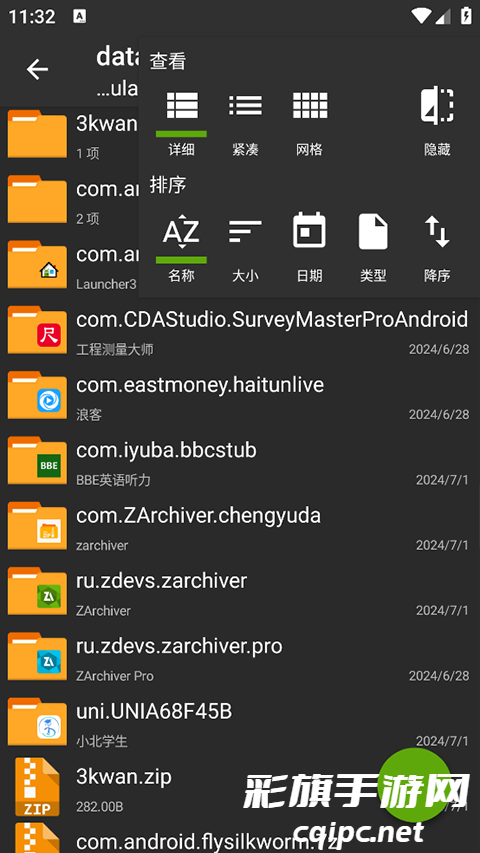
Task: Open com.ZArchiver.chengyuda folder
Action: (x=240, y=528)
